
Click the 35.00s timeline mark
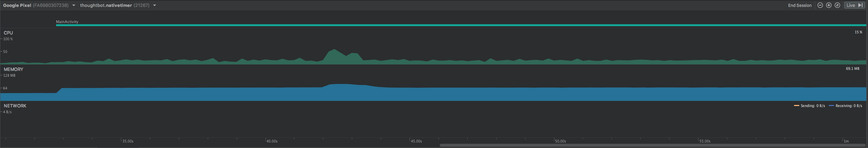(128, 141)
